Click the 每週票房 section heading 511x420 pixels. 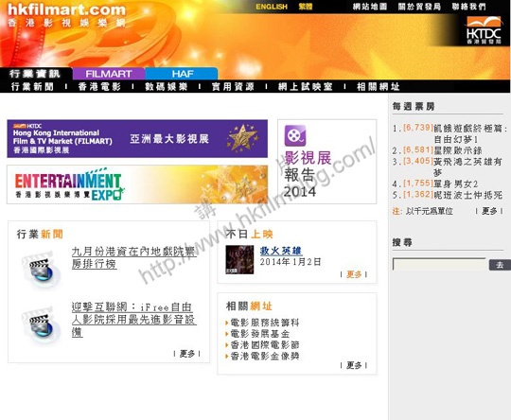click(x=414, y=106)
